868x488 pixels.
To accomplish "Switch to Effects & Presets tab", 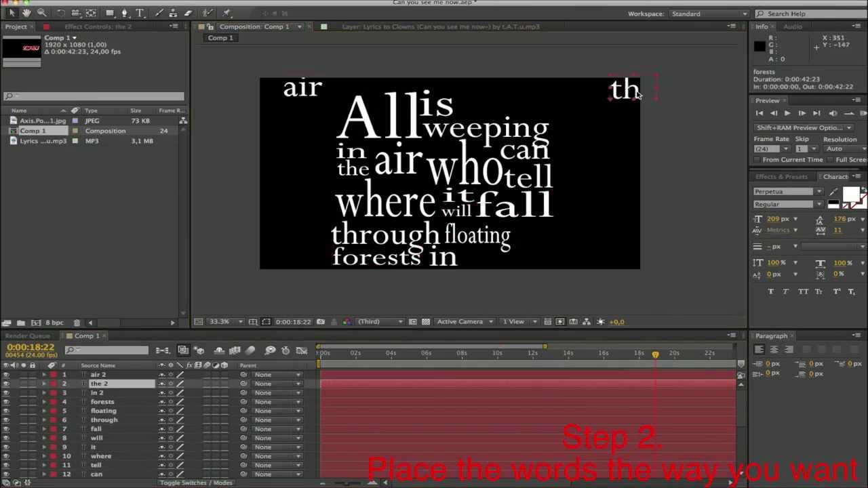I will click(x=782, y=177).
